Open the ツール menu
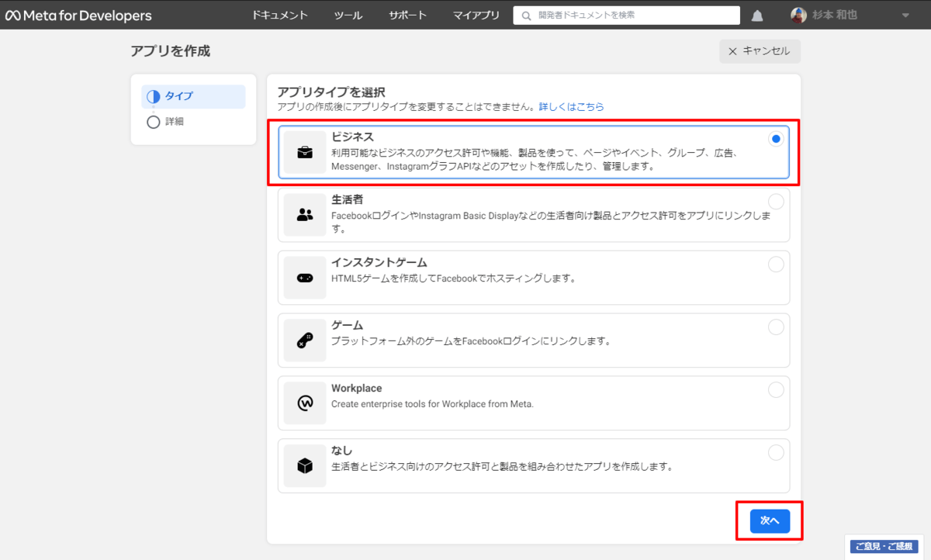This screenshot has height=560, width=931. [x=348, y=16]
